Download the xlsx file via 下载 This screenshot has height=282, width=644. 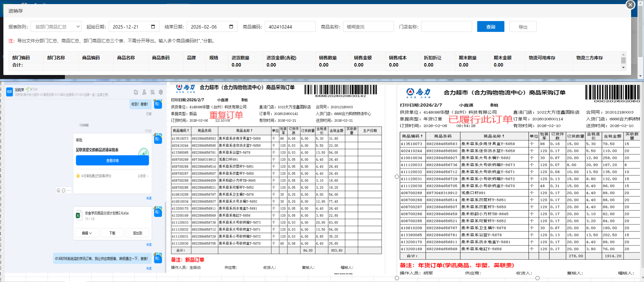112,233
